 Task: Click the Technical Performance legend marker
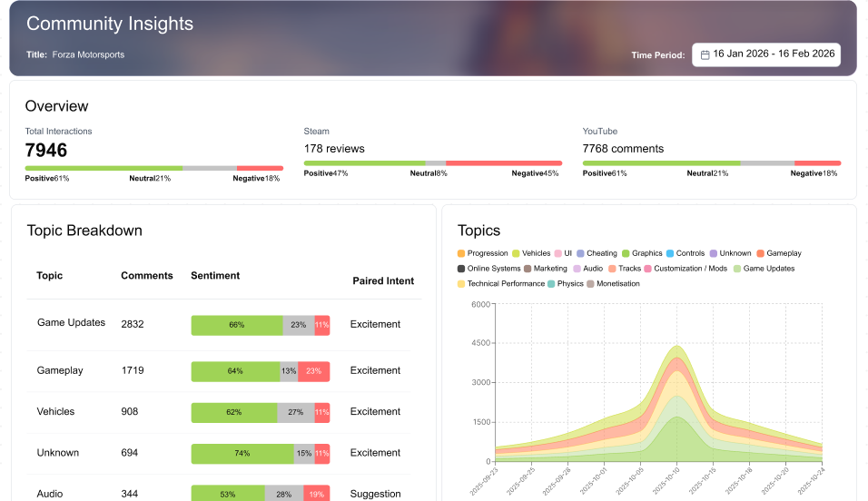pyautogui.click(x=461, y=283)
